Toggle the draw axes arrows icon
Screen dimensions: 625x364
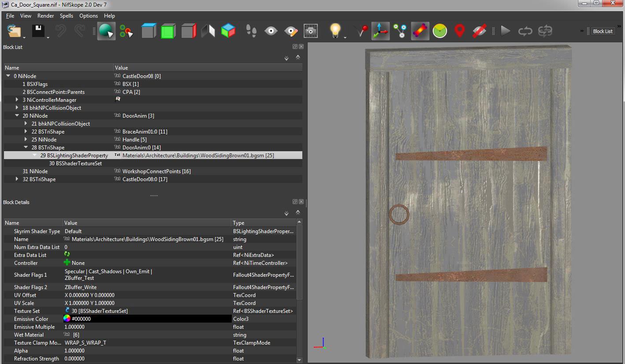pyautogui.click(x=380, y=31)
